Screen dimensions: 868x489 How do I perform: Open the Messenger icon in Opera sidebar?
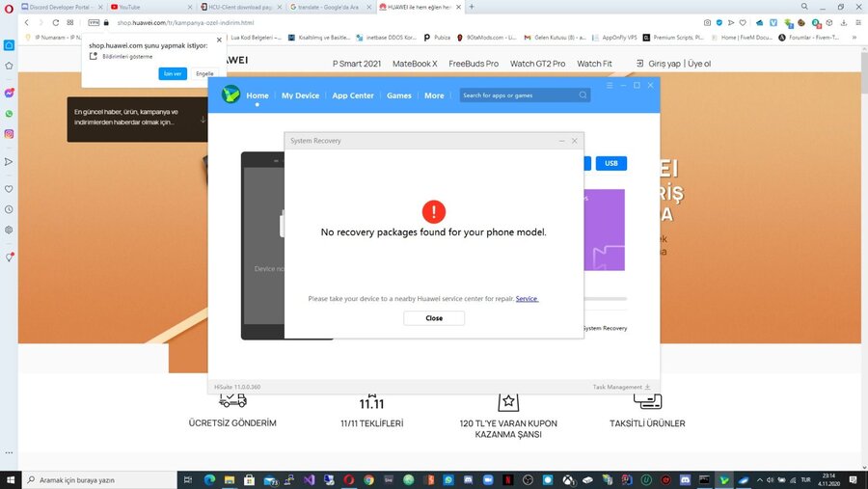coord(9,93)
